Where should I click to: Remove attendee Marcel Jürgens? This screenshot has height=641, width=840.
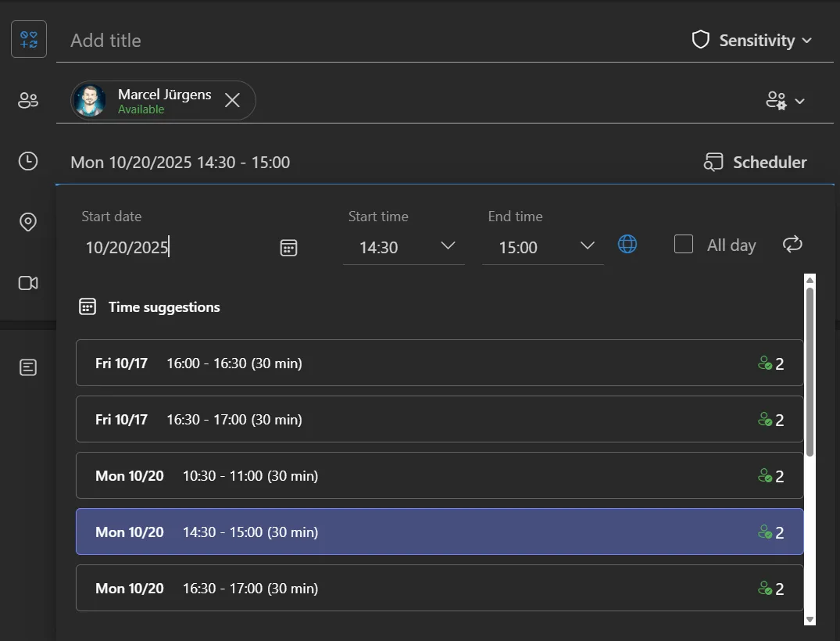232,100
